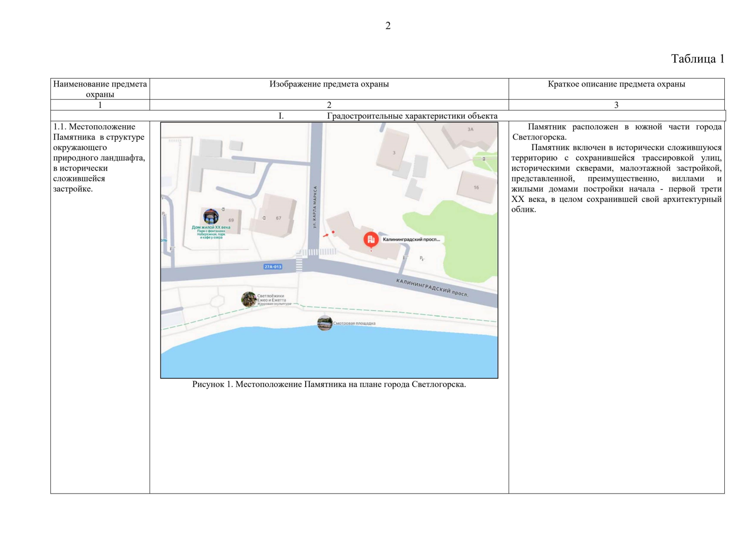Click the caption 'Рисунок 1. Местоположение Памятника…'
Viewport: 756px width, 535px height.
[x=329, y=384]
